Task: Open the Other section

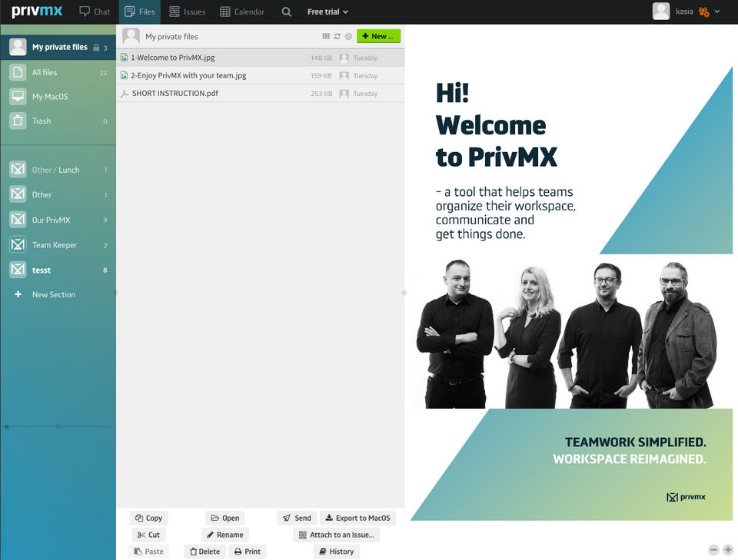Action: click(58, 194)
